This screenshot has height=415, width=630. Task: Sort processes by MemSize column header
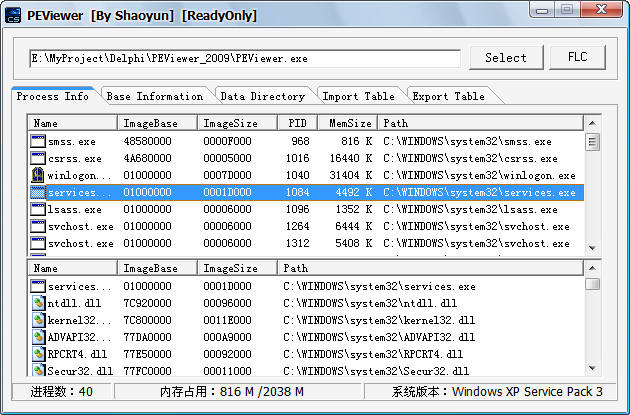point(348,123)
